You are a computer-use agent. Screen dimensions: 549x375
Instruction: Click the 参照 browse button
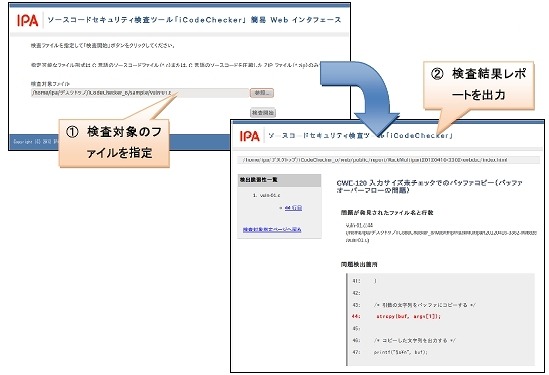(262, 93)
